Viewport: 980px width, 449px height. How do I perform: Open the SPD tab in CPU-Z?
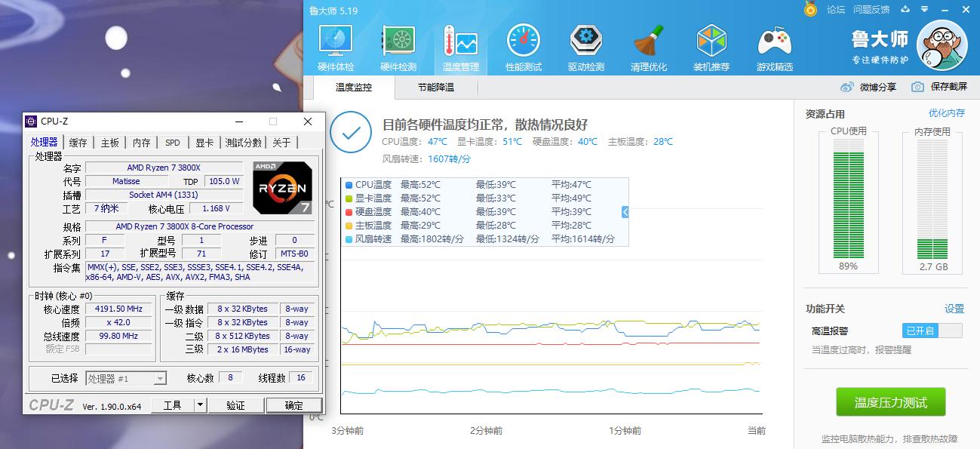[x=172, y=142]
